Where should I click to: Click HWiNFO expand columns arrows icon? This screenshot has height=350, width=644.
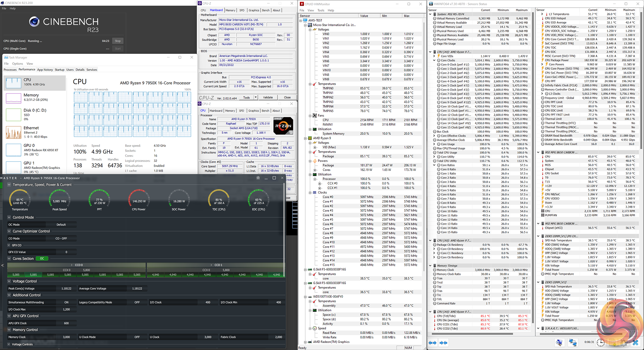click(x=433, y=343)
